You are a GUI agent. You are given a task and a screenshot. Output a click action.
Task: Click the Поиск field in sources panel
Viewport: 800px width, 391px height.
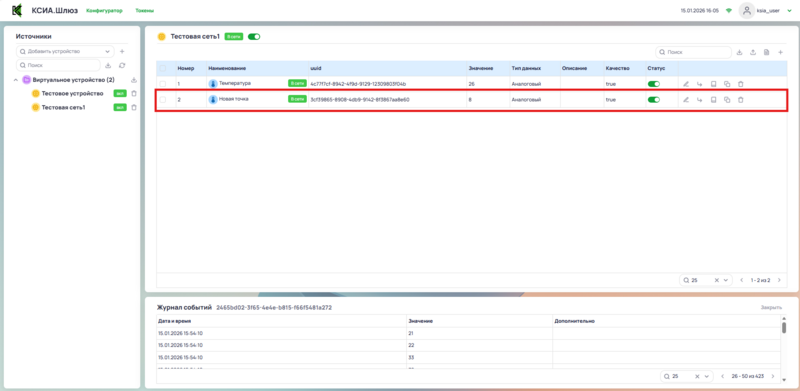pyautogui.click(x=58, y=65)
